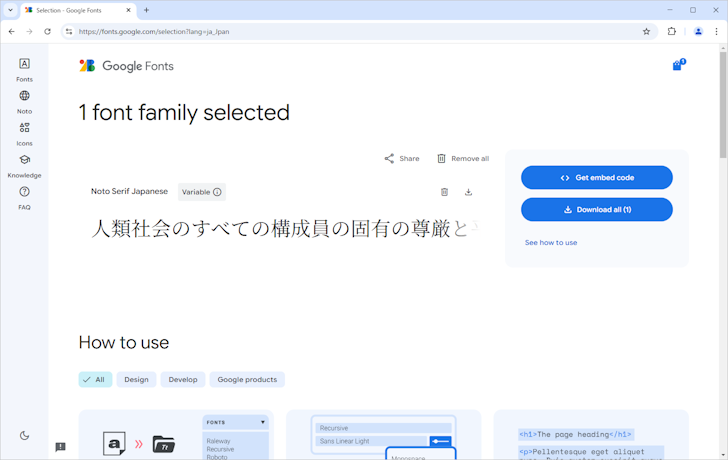728x460 pixels.
Task: Select the All filter chip
Action: [x=95, y=380]
